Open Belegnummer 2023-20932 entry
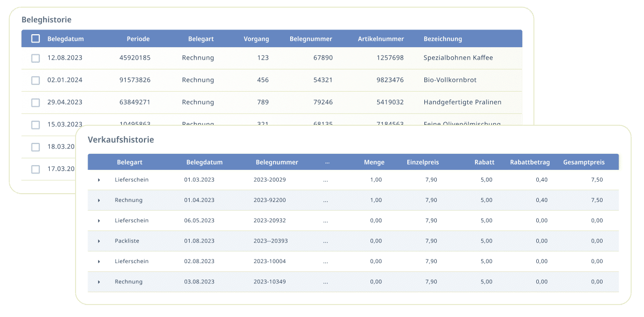 tap(270, 221)
